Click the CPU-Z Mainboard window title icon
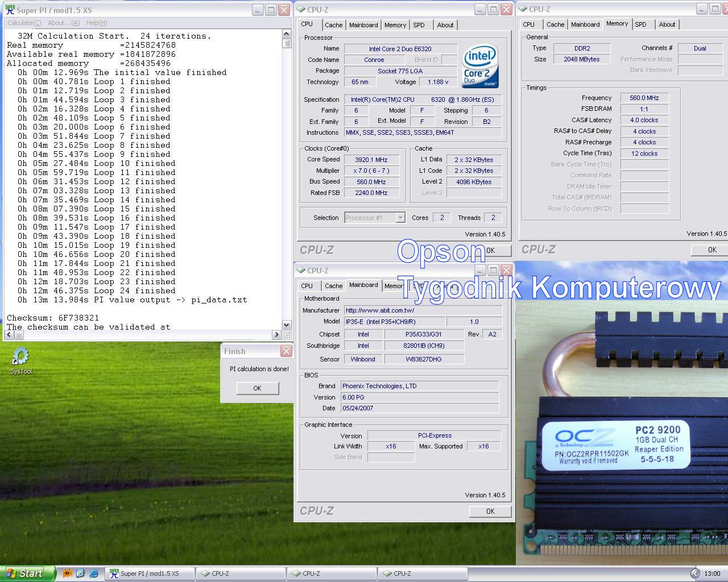The width and height of the screenshot is (728, 582). tap(301, 271)
